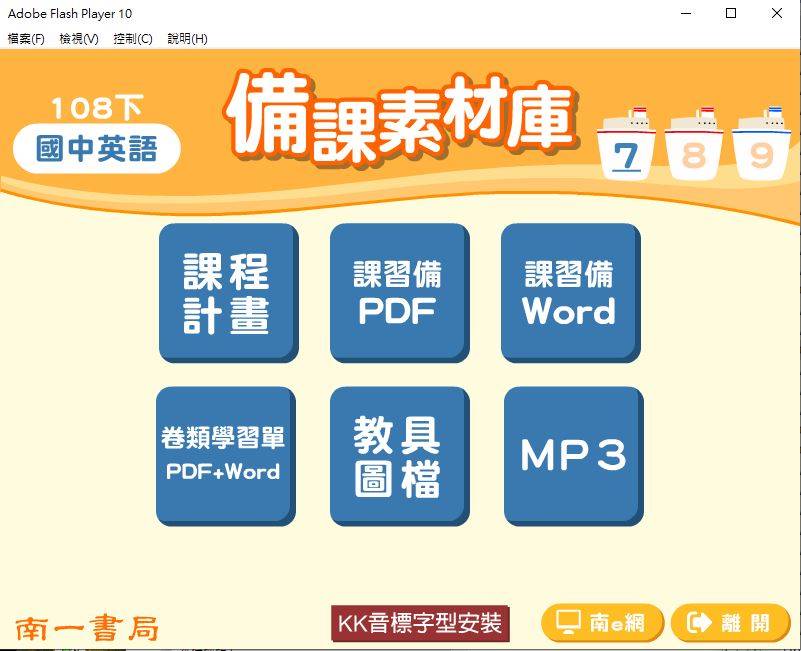Open the 說明(H) menu
Screen dimensions: 801x651
[x=187, y=39]
